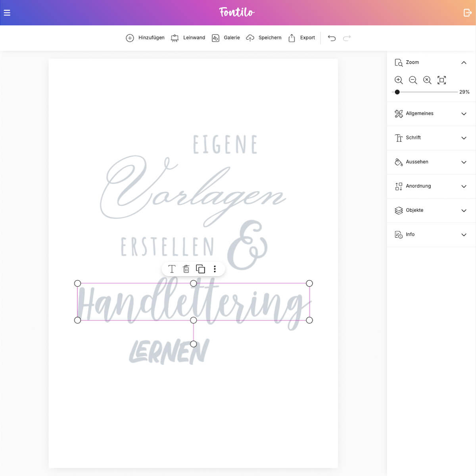This screenshot has height=476, width=476.
Task: Zoom out with the magnifier minus icon
Action: click(x=413, y=80)
